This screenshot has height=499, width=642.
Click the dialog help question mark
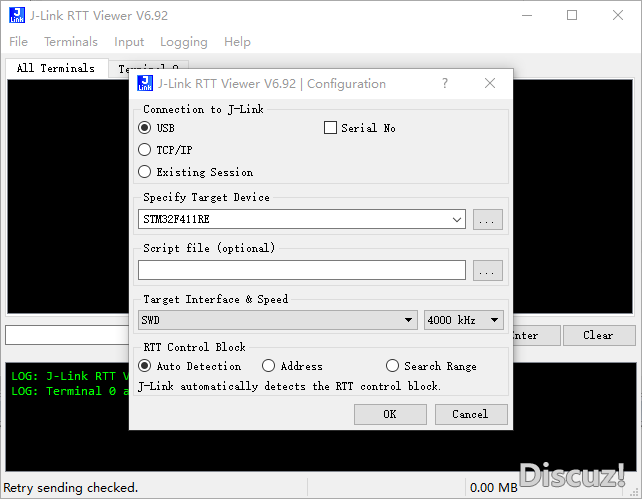pos(445,84)
